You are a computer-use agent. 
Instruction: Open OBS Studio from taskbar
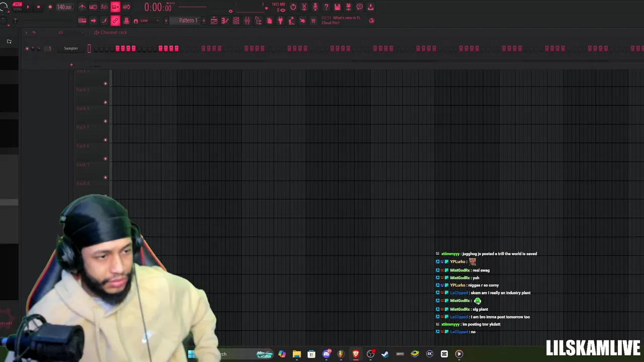tap(371, 354)
